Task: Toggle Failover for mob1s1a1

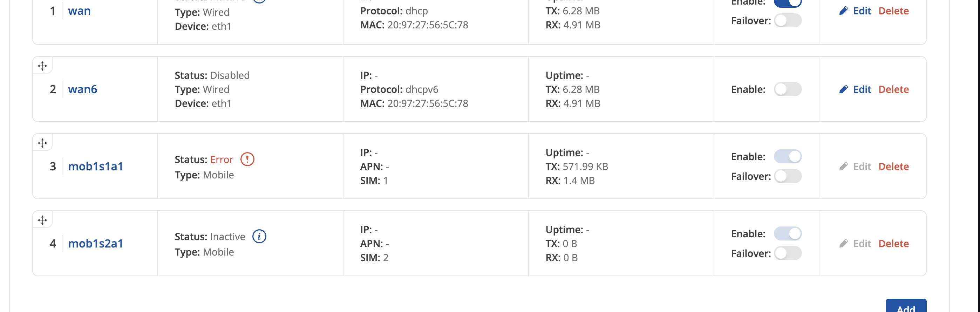Action: click(x=788, y=176)
